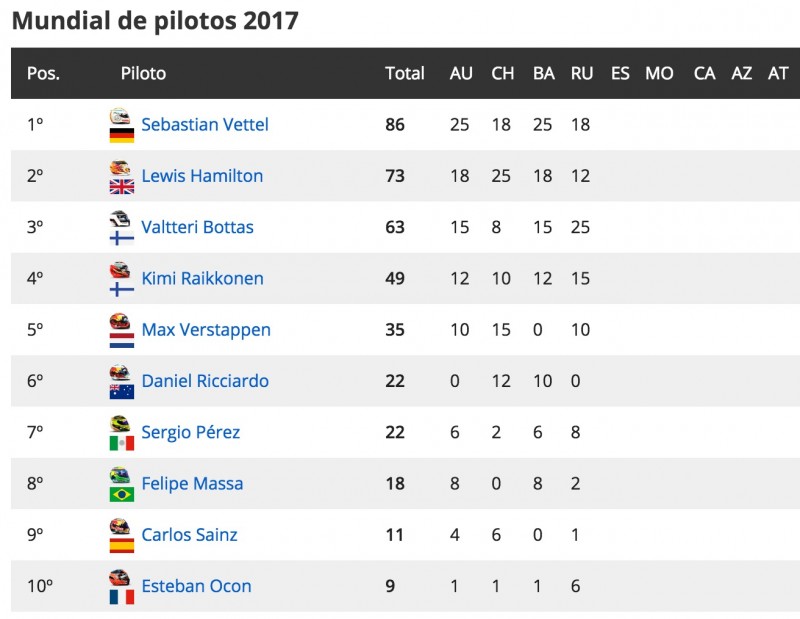Open the Daniel Ricciardo link
The image size is (800, 619).
[205, 381]
